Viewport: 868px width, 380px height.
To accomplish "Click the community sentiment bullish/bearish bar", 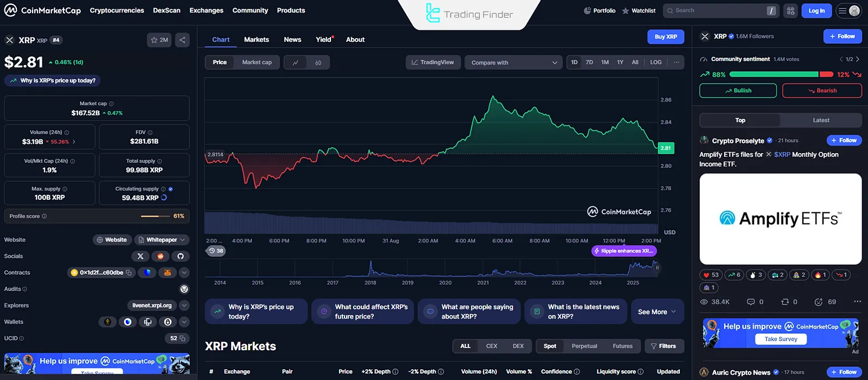I will tap(780, 74).
